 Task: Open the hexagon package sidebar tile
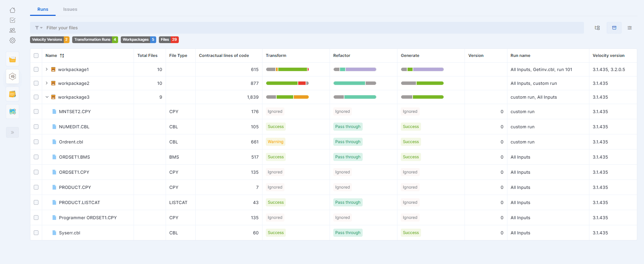[x=12, y=76]
